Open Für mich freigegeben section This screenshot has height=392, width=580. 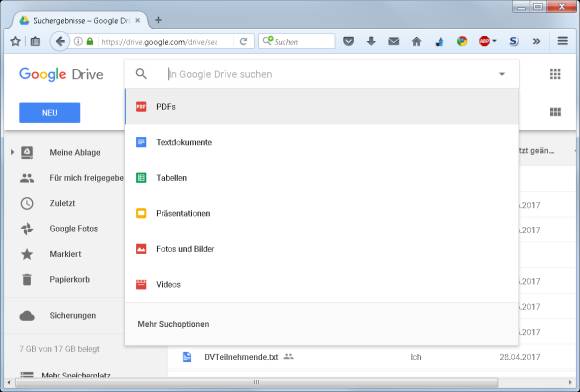(87, 178)
